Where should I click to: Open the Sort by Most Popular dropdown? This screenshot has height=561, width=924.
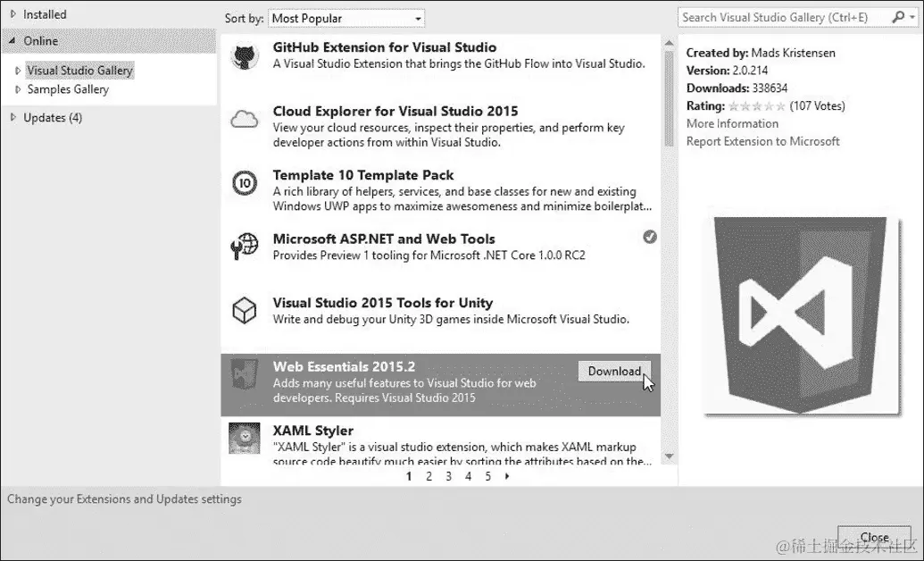click(x=346, y=18)
